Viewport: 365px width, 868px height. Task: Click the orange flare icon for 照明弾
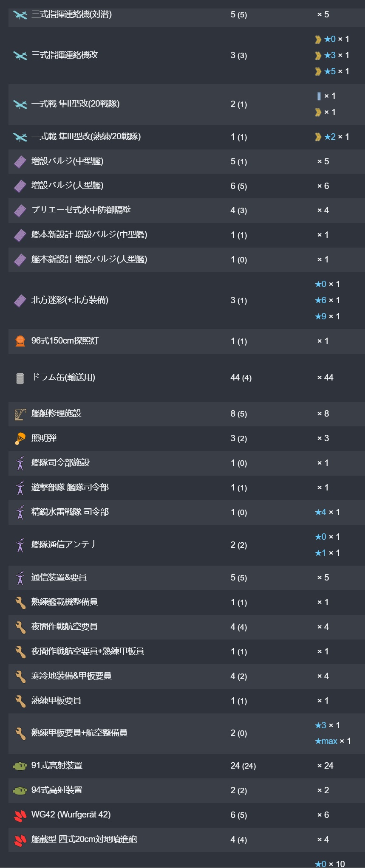pyautogui.click(x=20, y=439)
